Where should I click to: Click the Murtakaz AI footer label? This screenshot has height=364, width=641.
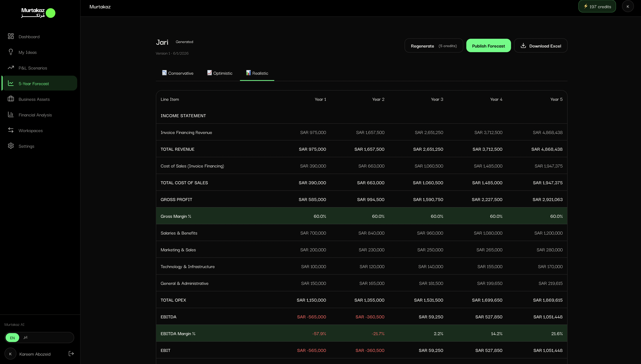pyautogui.click(x=14, y=325)
